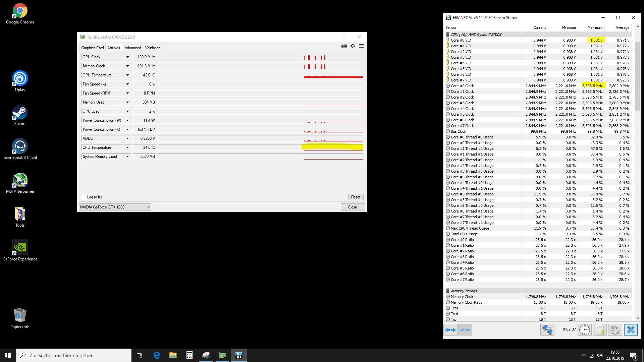Enable the Log to file checkbox
The image size is (644, 362).
[x=84, y=197]
